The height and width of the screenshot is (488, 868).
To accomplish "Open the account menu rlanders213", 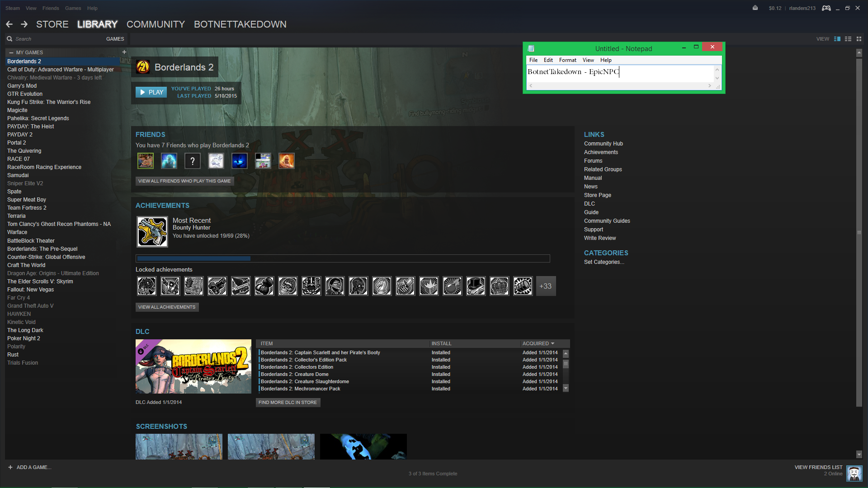I will 802,8.
